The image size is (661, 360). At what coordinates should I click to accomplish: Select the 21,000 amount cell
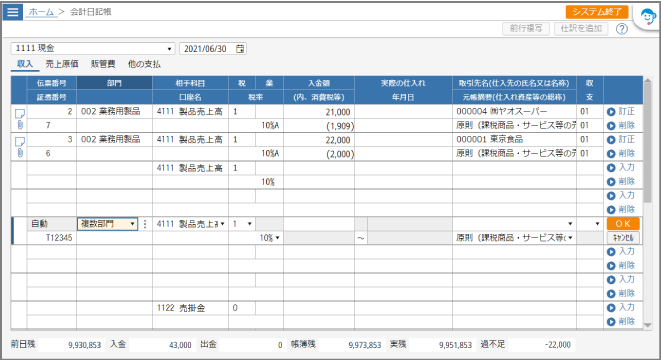coord(319,112)
